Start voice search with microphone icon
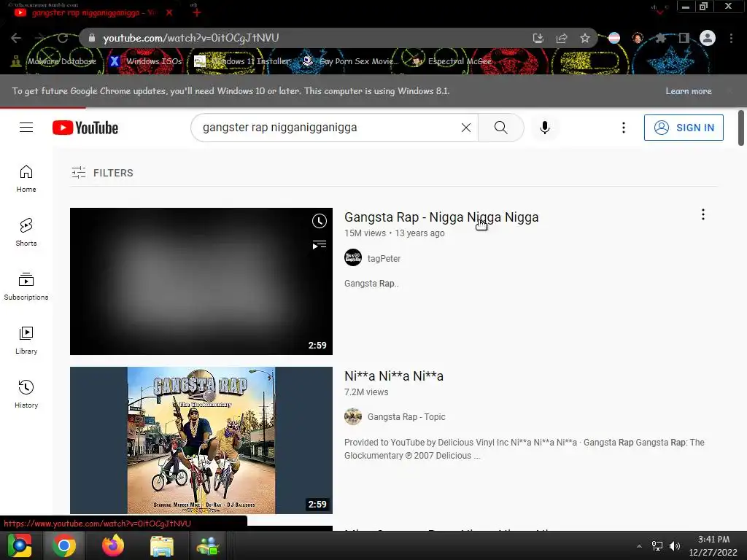This screenshot has width=747, height=560. point(545,128)
